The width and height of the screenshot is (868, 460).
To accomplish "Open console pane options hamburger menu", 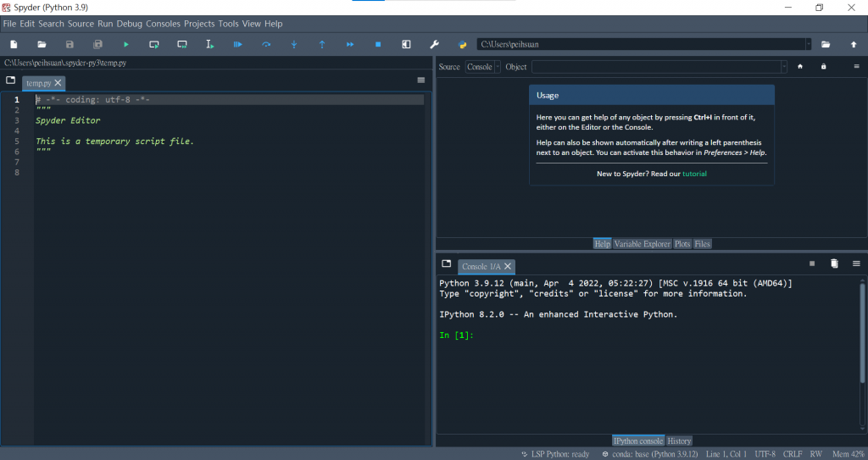I will tap(856, 263).
